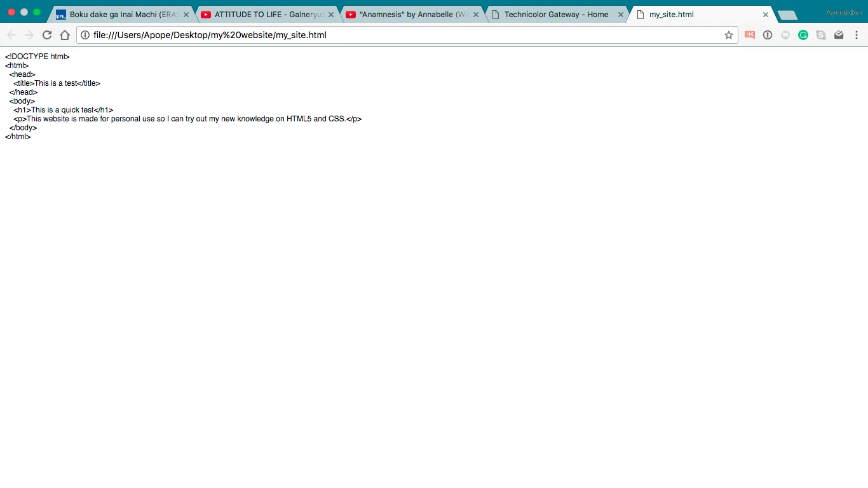This screenshot has width=868, height=488.
Task: Click the closing </html> tag text
Action: pyautogui.click(x=18, y=137)
